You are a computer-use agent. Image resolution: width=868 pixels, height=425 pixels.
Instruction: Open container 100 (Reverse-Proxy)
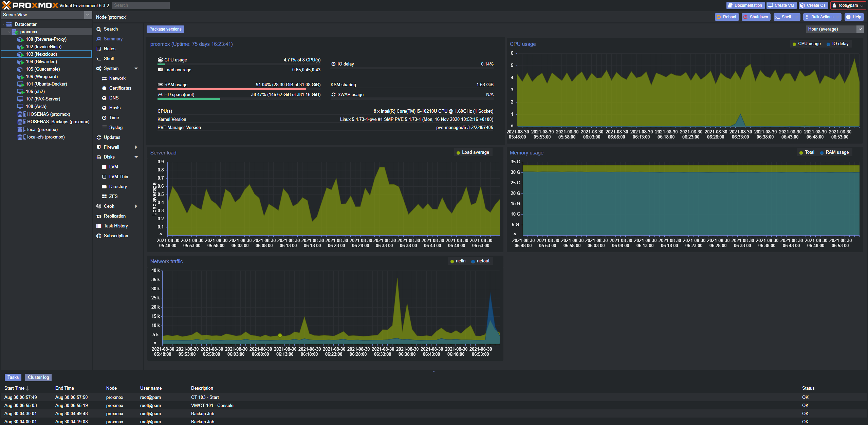[46, 39]
